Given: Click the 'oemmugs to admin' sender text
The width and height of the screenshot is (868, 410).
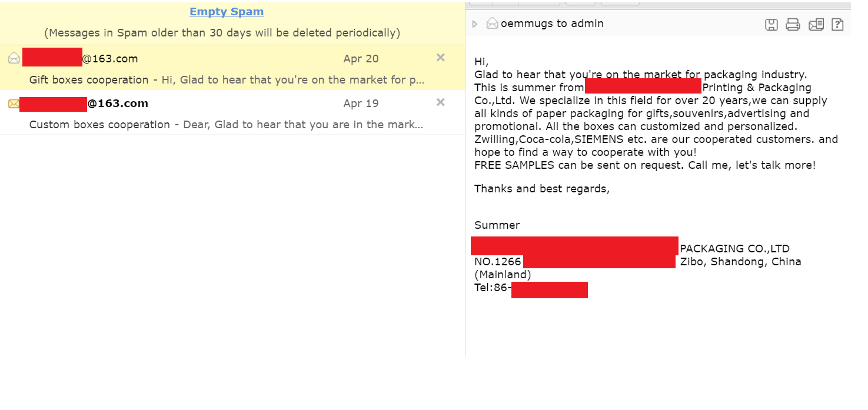Looking at the screenshot, I should [x=552, y=24].
